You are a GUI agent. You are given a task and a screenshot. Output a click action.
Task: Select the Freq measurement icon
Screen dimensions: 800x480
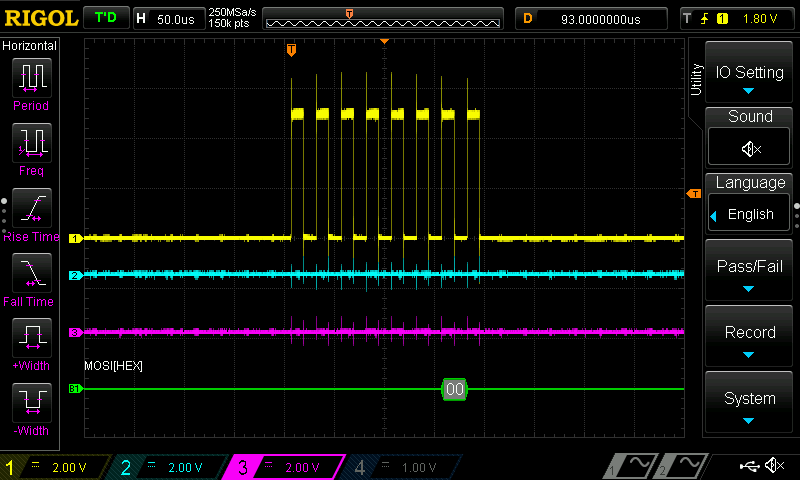(x=32, y=143)
